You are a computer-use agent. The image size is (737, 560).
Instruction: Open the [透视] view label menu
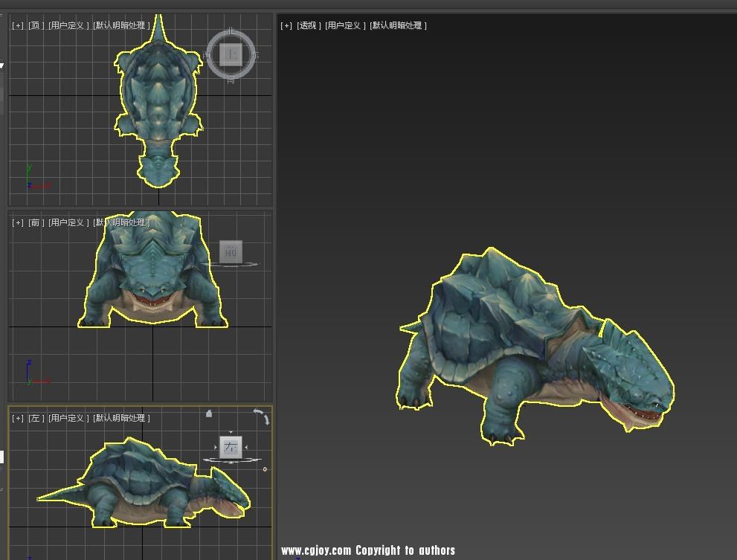309,25
